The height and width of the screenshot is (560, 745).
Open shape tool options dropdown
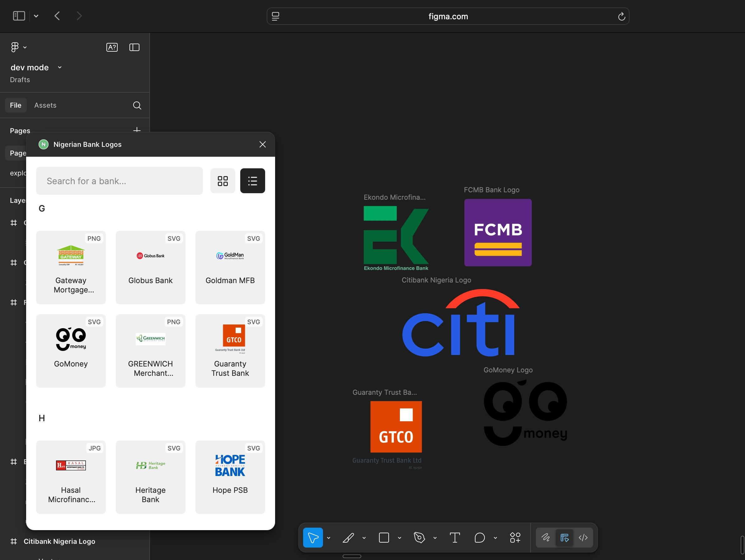point(400,538)
